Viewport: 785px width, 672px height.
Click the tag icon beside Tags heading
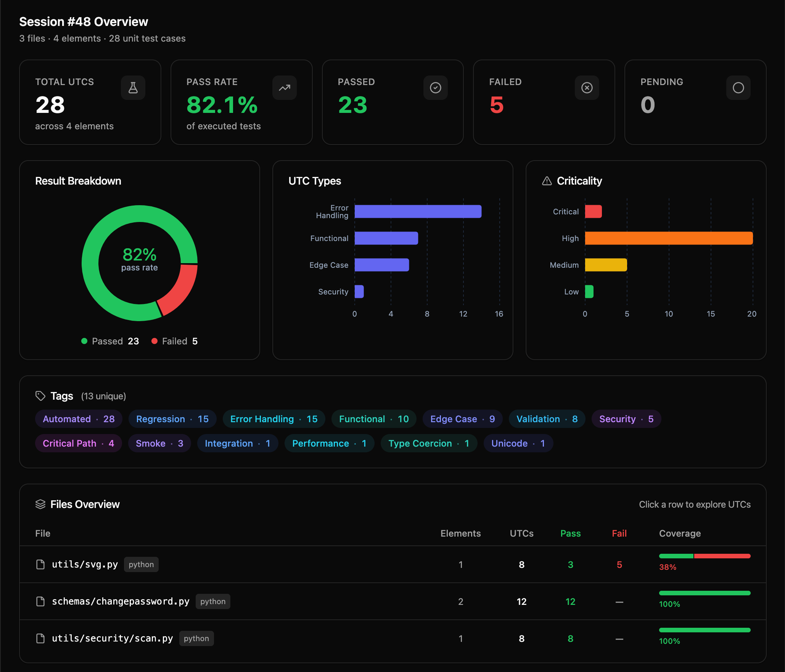click(40, 396)
